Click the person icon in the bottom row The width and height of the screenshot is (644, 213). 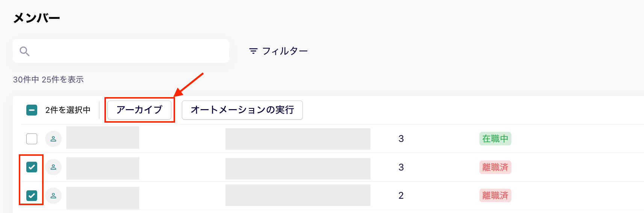coord(53,196)
